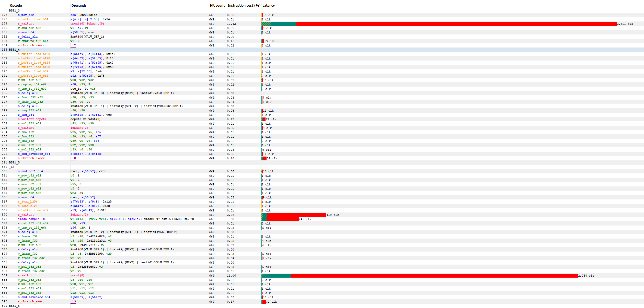Click the 419 clk latency bar
This screenshot has height=308, width=644.
(x=296, y=215)
